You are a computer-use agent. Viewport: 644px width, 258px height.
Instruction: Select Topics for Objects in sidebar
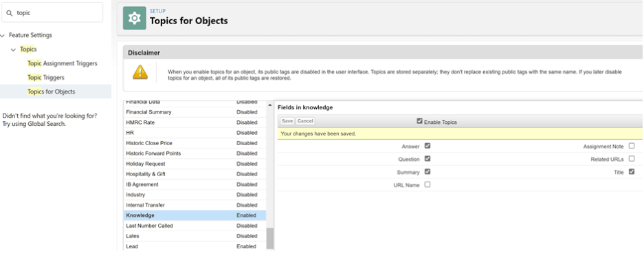[52, 92]
